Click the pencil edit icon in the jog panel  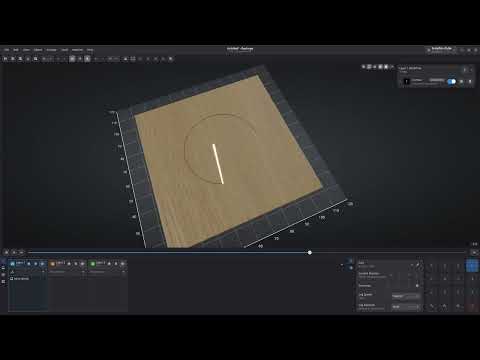pos(417,265)
